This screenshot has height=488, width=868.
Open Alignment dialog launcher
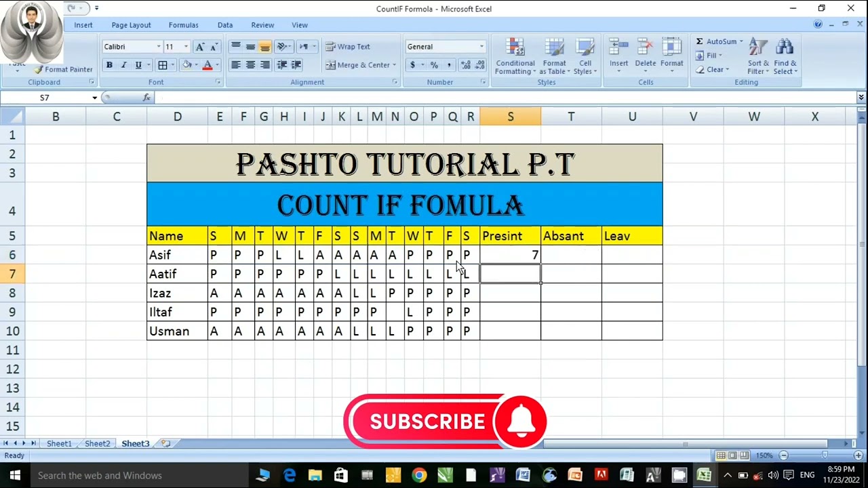click(395, 82)
